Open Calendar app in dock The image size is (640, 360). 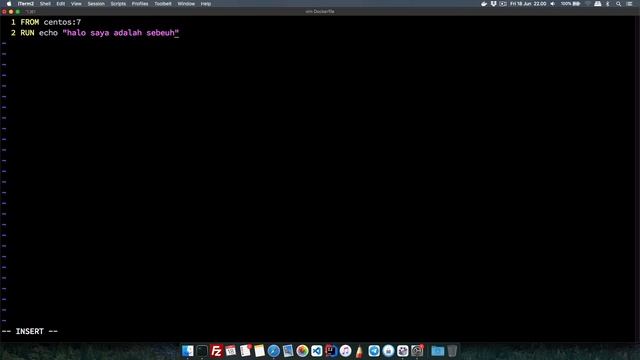pyautogui.click(x=231, y=351)
